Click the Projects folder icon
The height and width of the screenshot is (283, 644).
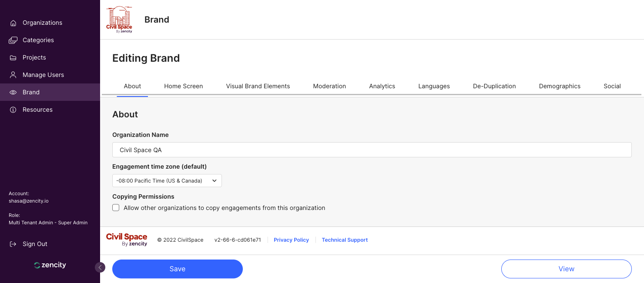[13, 58]
